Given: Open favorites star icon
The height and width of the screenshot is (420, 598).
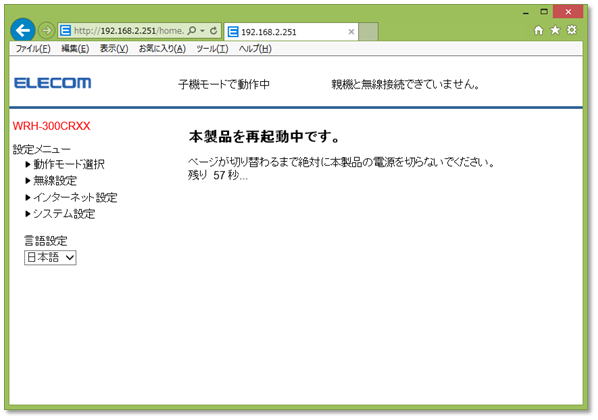Looking at the screenshot, I should click(555, 30).
